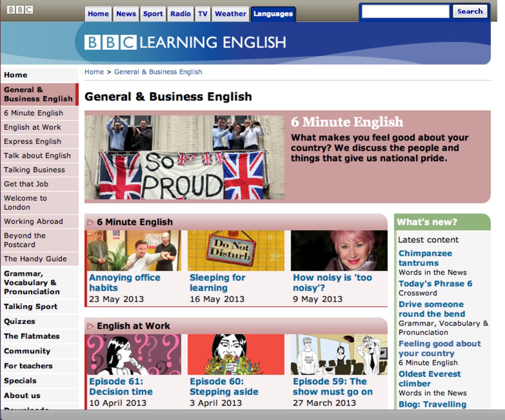The width and height of the screenshot is (505, 420).
Task: Click the triangle icon beside 6 Minute English section
Action: 90,222
